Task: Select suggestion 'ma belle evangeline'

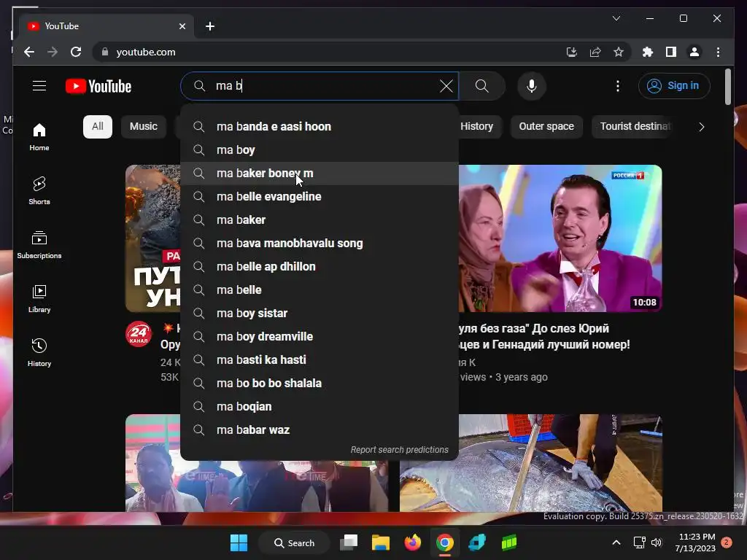Action: point(320,196)
